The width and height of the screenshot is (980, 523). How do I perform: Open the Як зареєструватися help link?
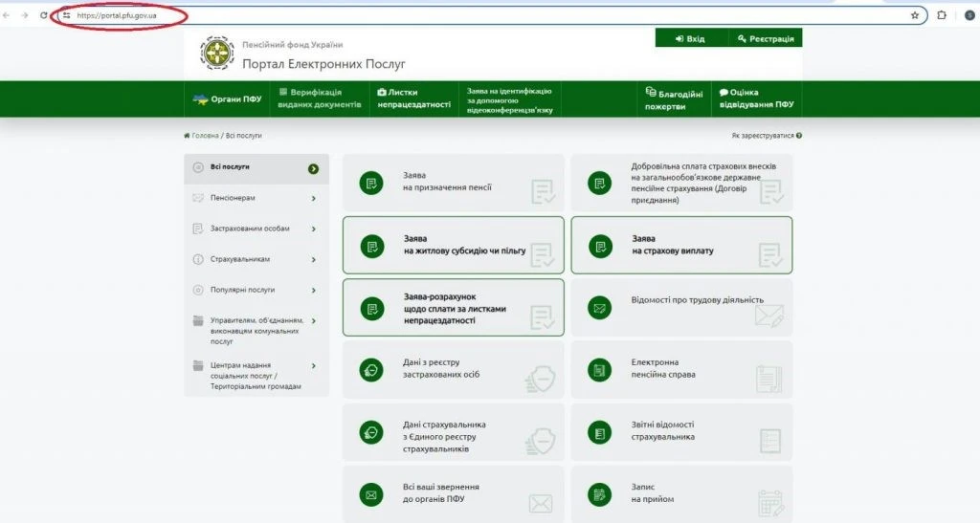click(x=766, y=136)
